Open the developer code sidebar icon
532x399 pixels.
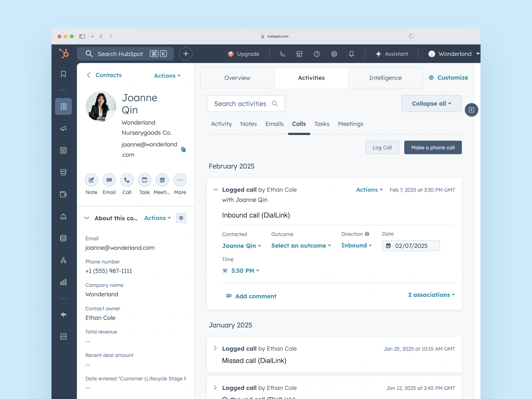pos(63,337)
